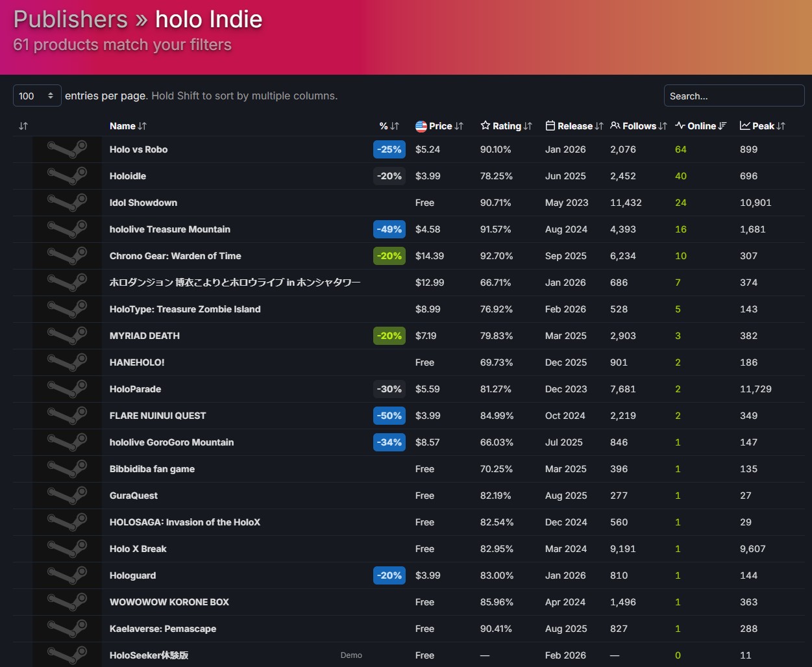
Task: Select $12.99 price cell
Action: click(x=430, y=283)
